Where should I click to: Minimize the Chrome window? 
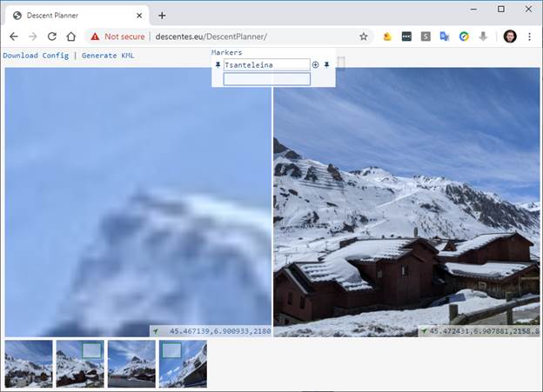[474, 10]
